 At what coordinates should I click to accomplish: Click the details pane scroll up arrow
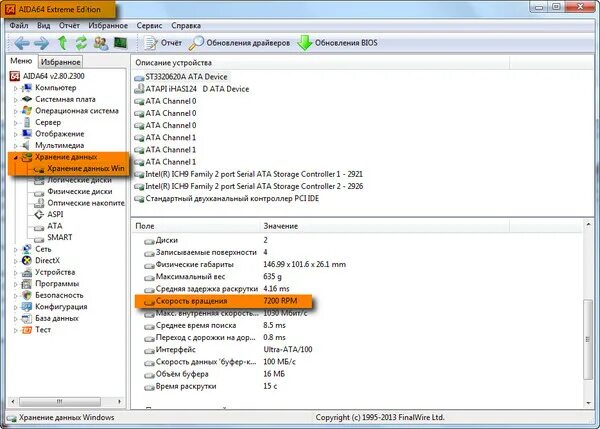pos(588,225)
